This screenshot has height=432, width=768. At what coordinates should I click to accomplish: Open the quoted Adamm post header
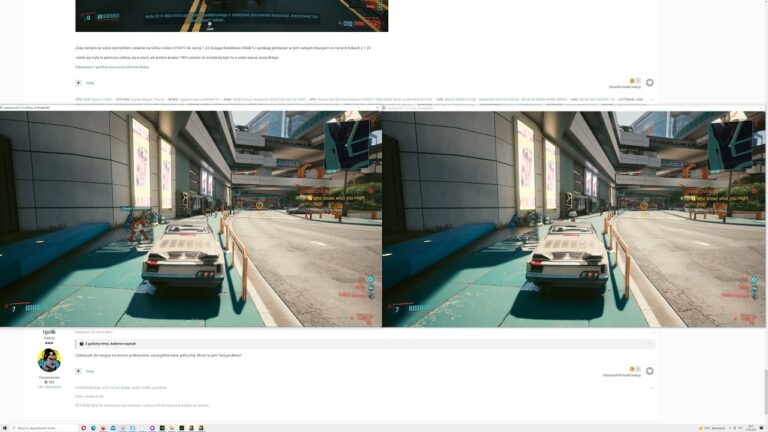[364, 344]
